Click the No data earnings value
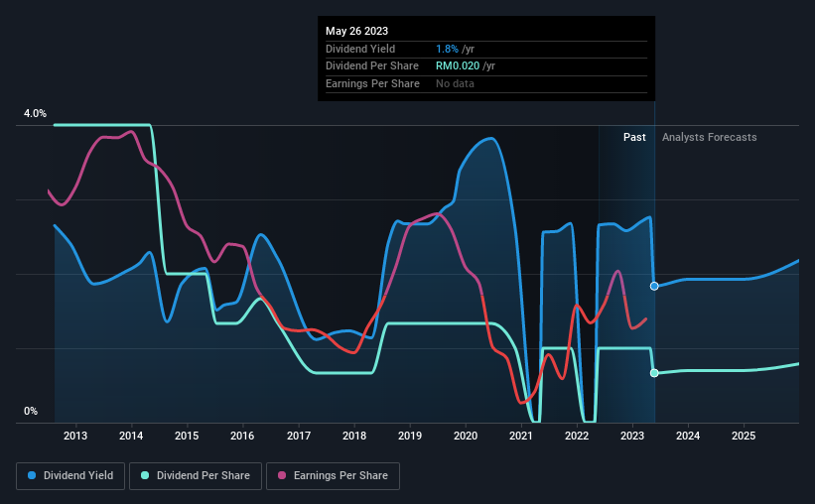The height and width of the screenshot is (504, 815). tap(455, 83)
